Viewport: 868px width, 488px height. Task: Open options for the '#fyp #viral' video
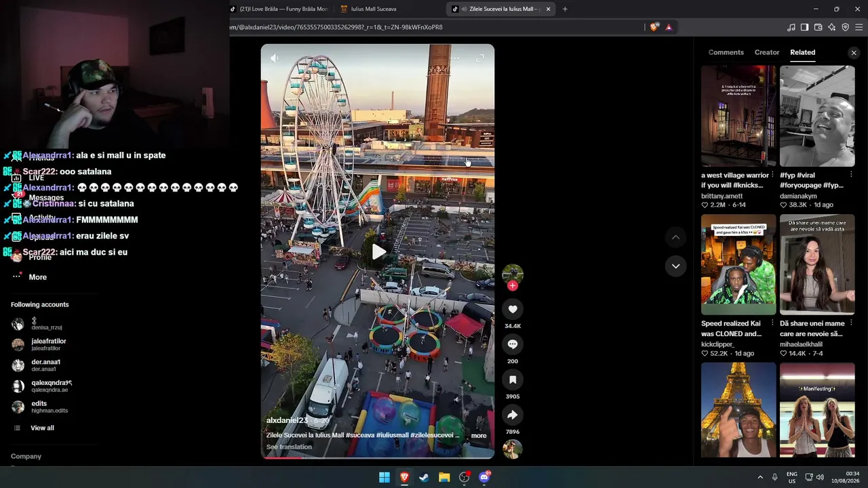click(851, 175)
